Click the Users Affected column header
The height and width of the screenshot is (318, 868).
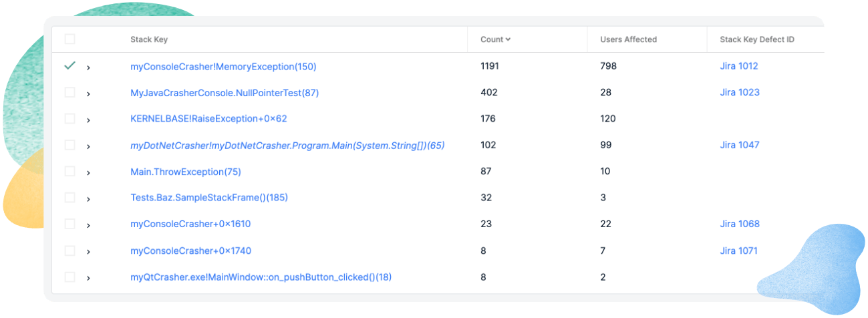point(629,39)
